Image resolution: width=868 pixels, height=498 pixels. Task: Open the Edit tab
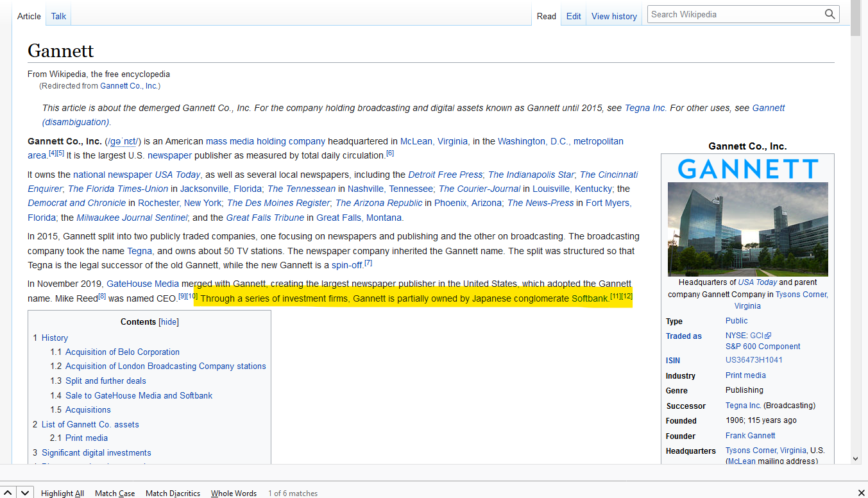(x=574, y=16)
